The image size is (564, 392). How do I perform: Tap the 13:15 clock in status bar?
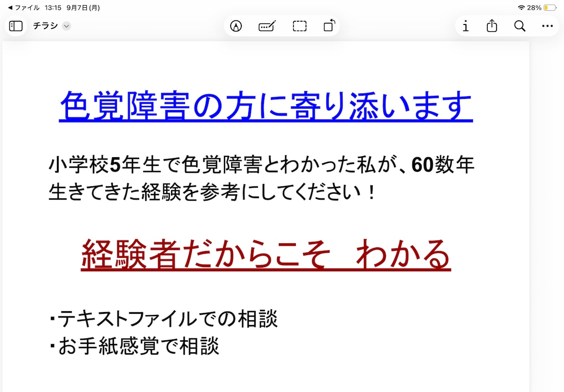(x=53, y=8)
